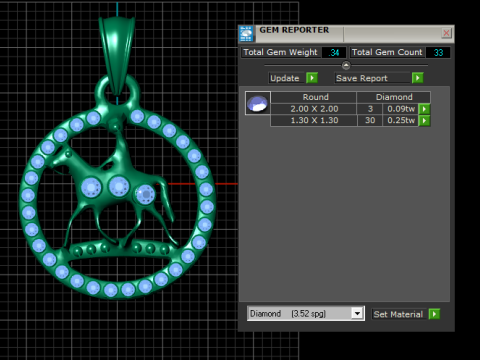Click the material dropdown arrow button
Screen dimensions: 480x360
click(357, 314)
